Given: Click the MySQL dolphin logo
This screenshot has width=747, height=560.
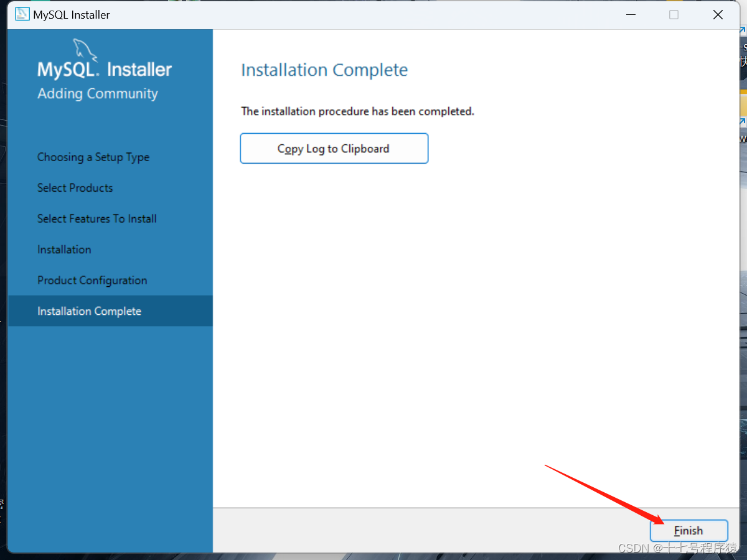Looking at the screenshot, I should coord(85,49).
